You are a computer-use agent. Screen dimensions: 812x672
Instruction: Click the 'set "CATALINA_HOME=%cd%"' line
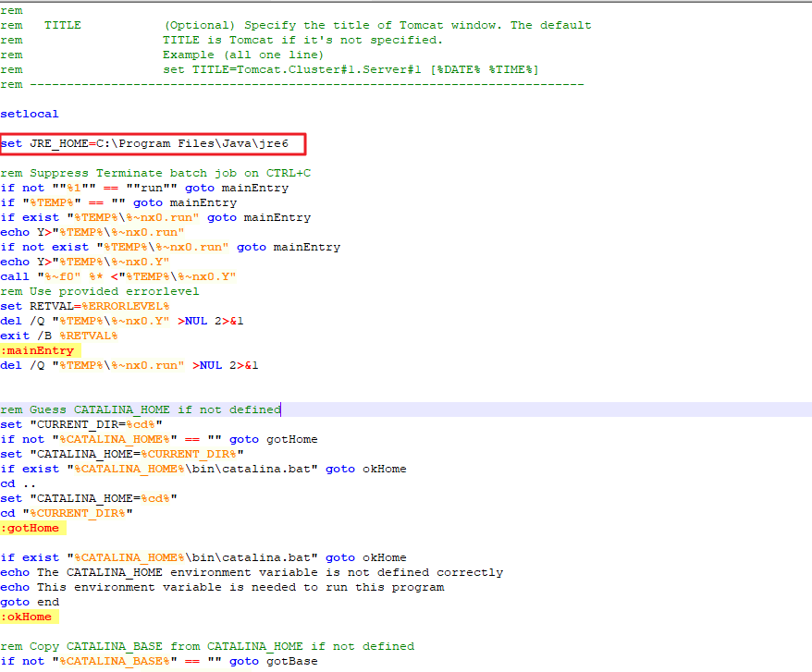tap(89, 498)
